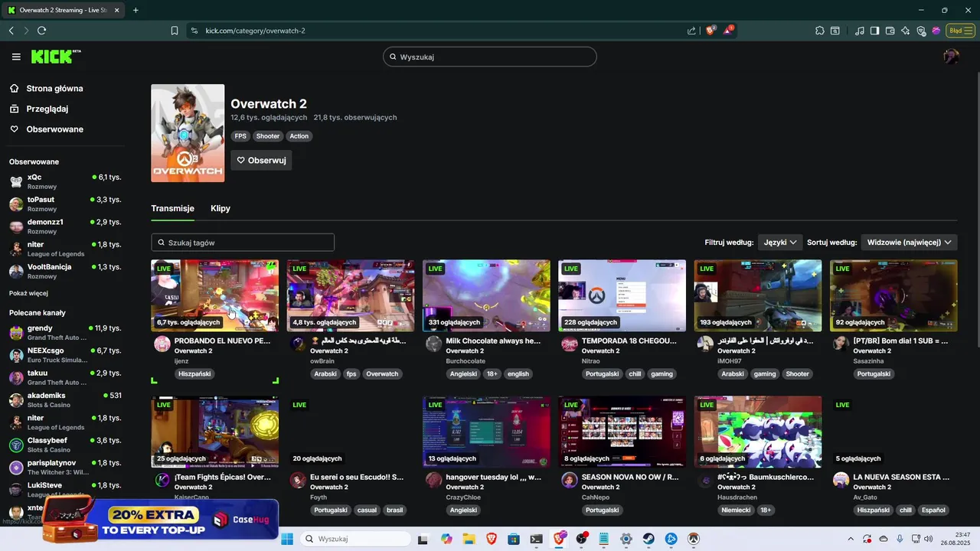The height and width of the screenshot is (551, 980).
Task: Click the Nitrao streamer avatar
Action: coord(569,344)
